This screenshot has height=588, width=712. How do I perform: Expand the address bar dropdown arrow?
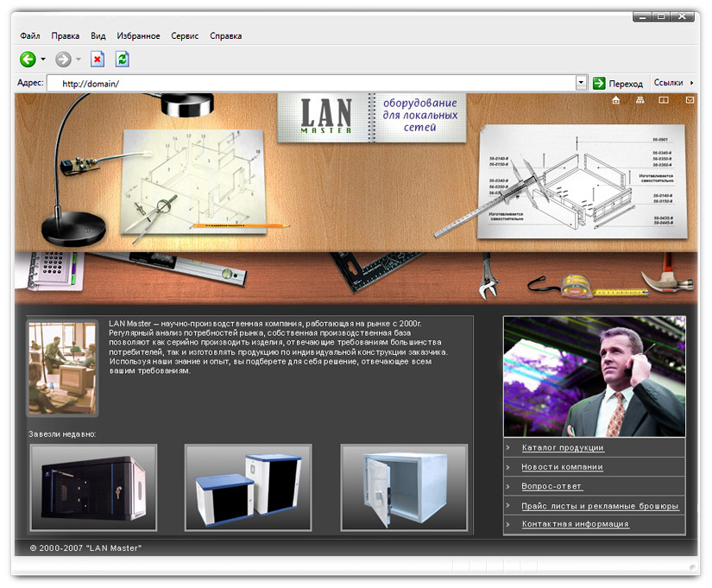tap(581, 83)
